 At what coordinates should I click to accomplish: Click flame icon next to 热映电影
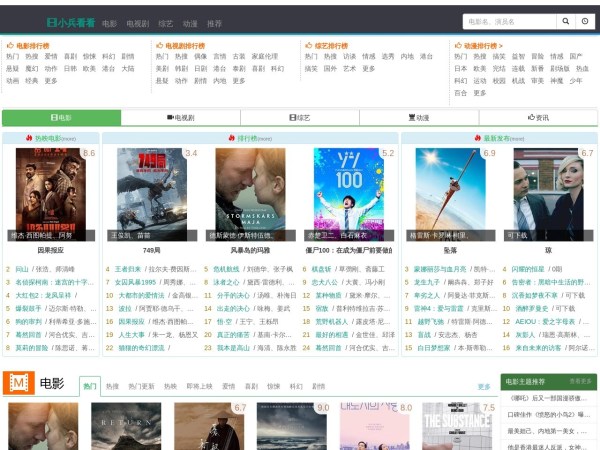(x=29, y=139)
